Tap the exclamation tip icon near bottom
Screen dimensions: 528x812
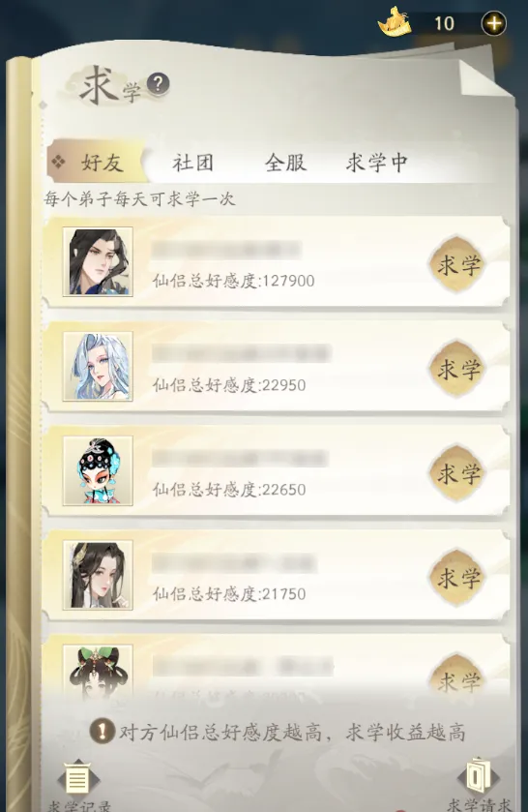102,732
